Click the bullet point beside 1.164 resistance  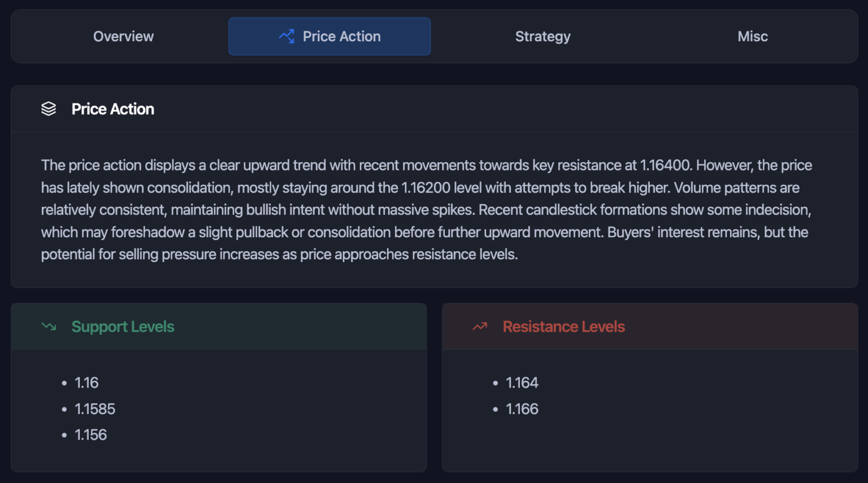coord(494,384)
